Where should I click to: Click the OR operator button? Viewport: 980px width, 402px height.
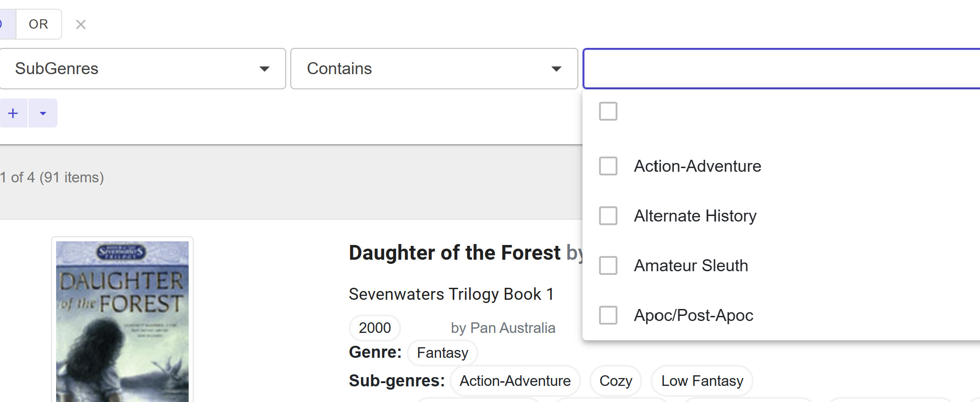[x=38, y=24]
